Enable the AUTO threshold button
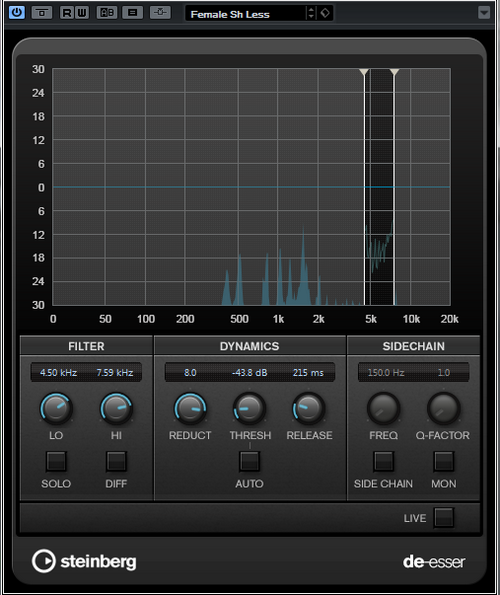The width and height of the screenshot is (500, 595). (249, 461)
